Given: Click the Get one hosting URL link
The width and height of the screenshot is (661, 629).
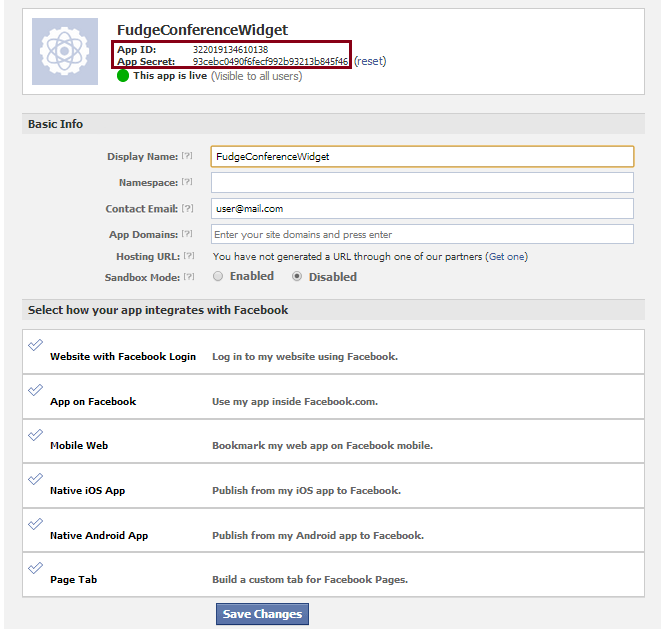Looking at the screenshot, I should tap(506, 256).
